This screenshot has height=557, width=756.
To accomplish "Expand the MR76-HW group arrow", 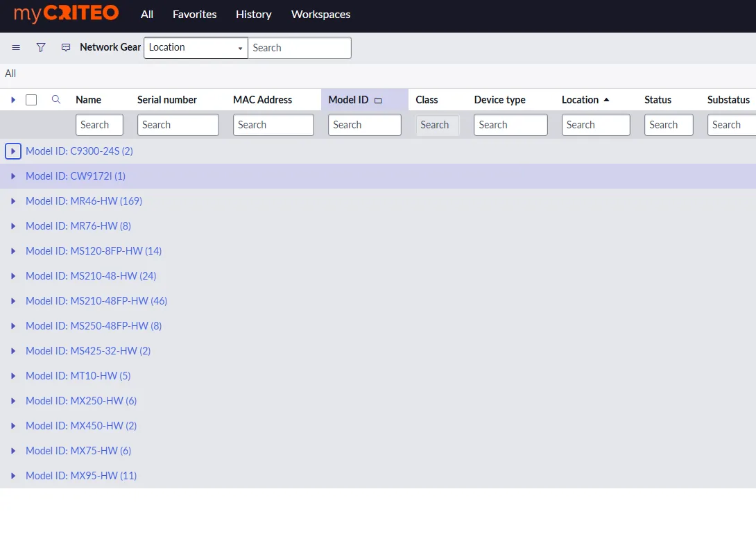I will 13,226.
